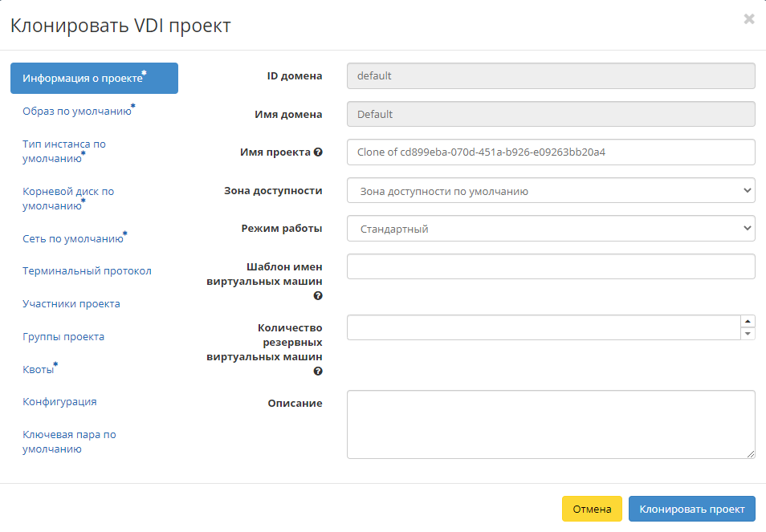The width and height of the screenshot is (766, 532).
Task: Click the Имя проекта input field
Action: 551,152
